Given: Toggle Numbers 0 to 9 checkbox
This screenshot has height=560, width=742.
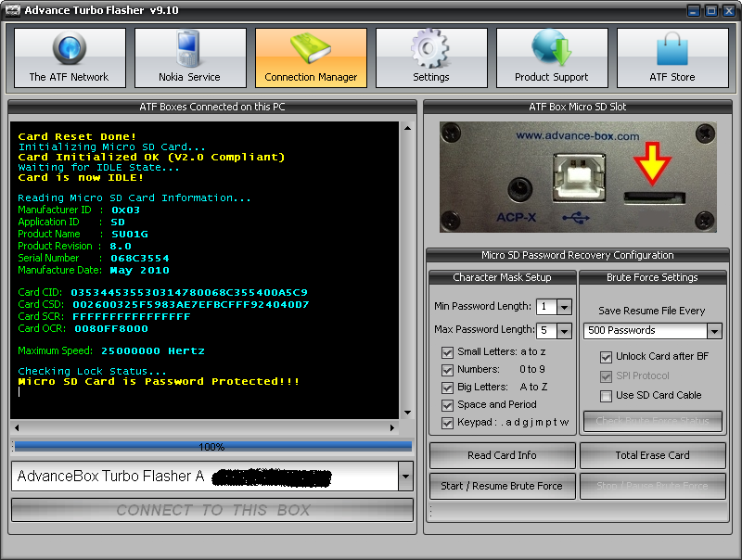Looking at the screenshot, I should (447, 370).
